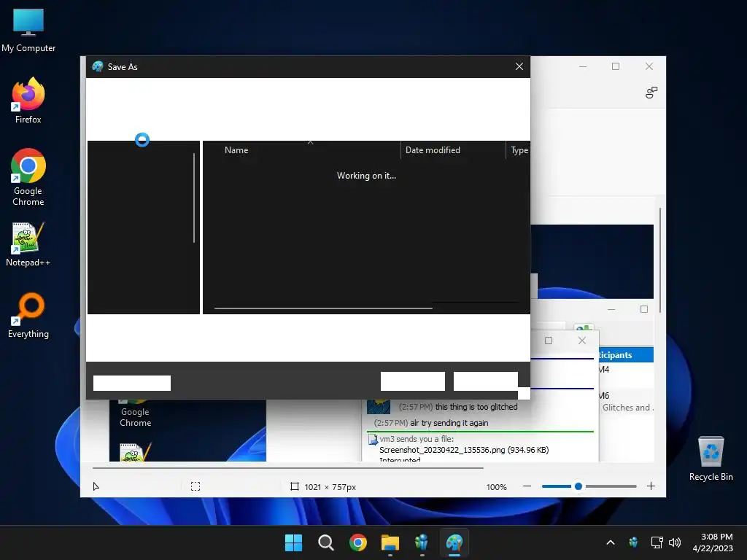Click "vm3 sends you a file:" text in canvas
Image resolution: width=747 pixels, height=560 pixels.
pyautogui.click(x=417, y=439)
